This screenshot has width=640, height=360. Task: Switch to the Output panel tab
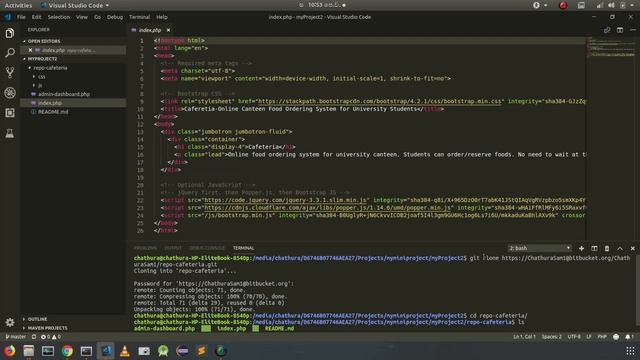coord(173,248)
